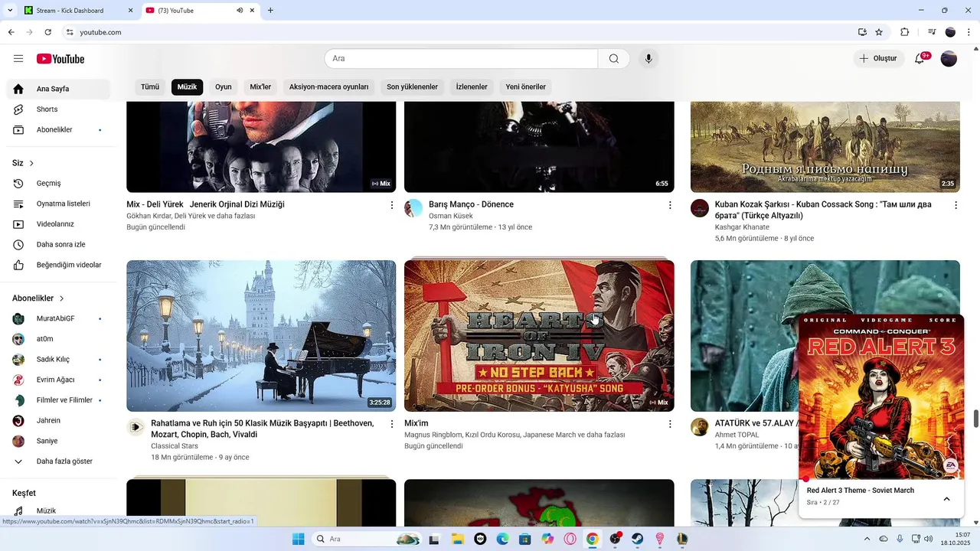Expand Daha fazla göster subscriptions
The height and width of the screenshot is (551, 980).
[58, 461]
